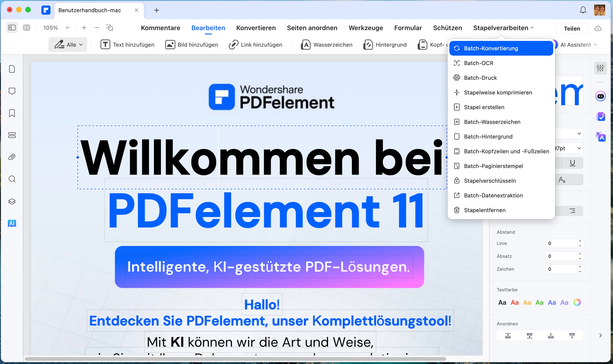Open the Stapelverarbeiten dropdown menu
613x364 pixels.
click(x=503, y=28)
